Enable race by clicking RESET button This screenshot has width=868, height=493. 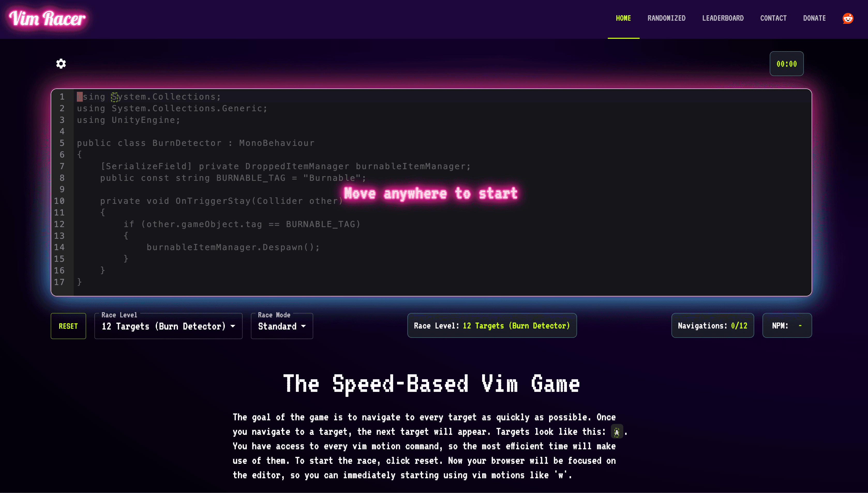click(68, 325)
